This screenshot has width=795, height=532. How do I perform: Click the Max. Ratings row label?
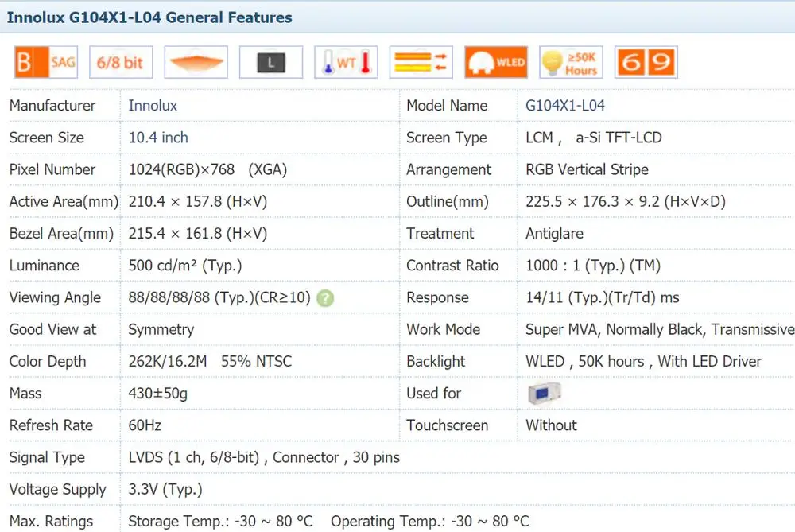click(x=51, y=522)
